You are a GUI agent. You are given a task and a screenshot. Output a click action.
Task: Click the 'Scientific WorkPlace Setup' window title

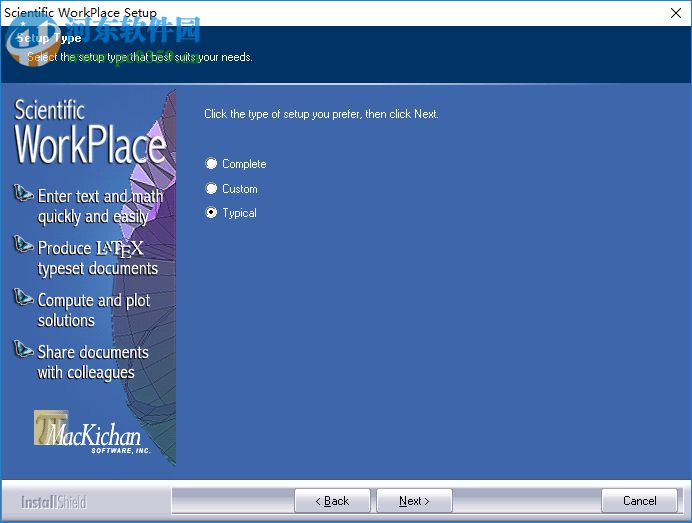click(x=80, y=12)
